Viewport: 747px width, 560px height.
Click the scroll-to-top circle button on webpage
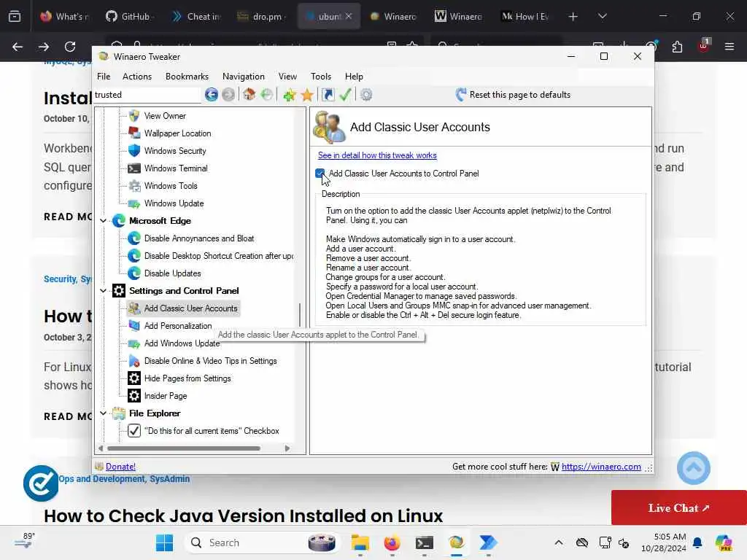point(693,468)
